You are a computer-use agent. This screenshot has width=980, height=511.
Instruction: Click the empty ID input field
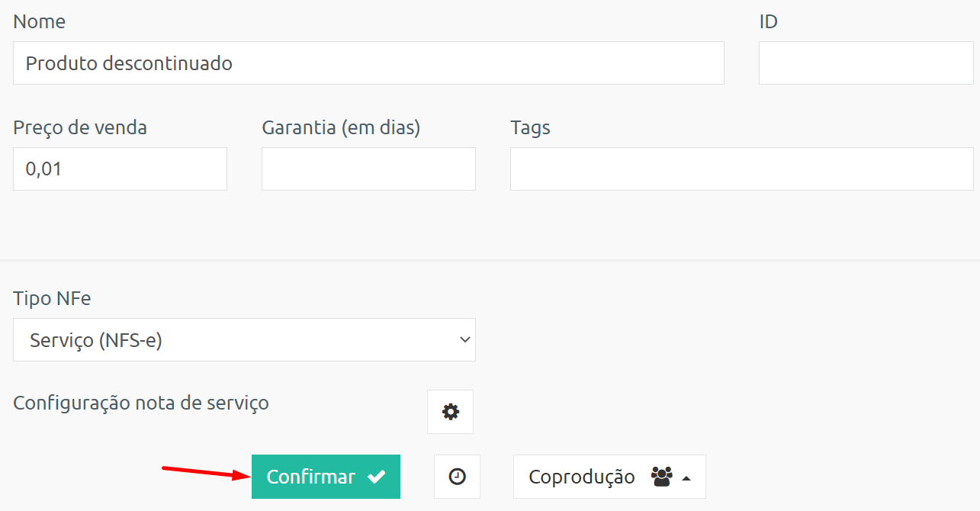[x=866, y=63]
